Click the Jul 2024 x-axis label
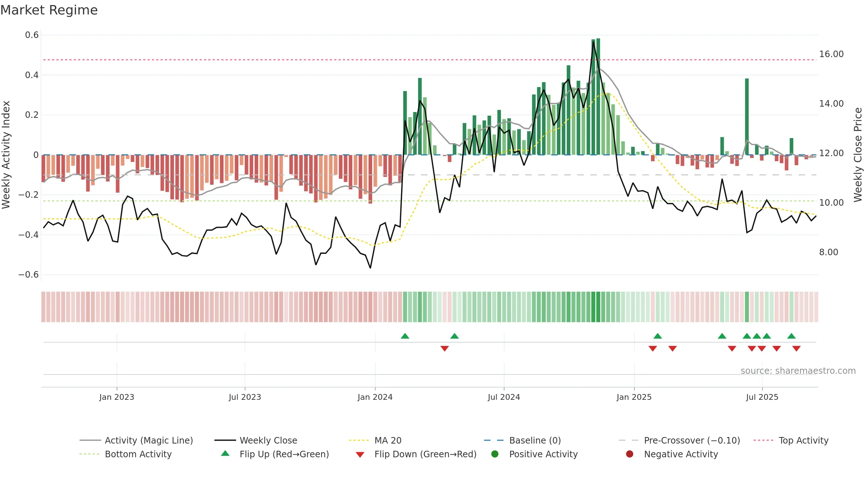 click(504, 397)
